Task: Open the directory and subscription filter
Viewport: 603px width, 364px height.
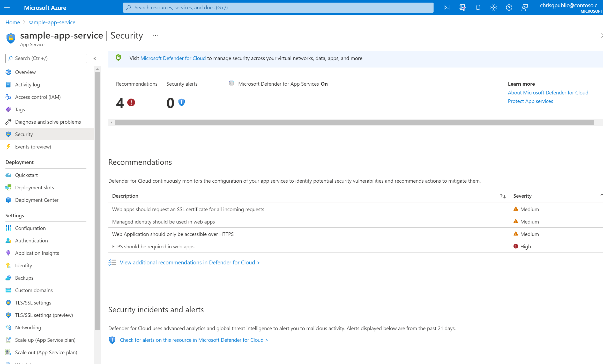Action: [x=462, y=8]
